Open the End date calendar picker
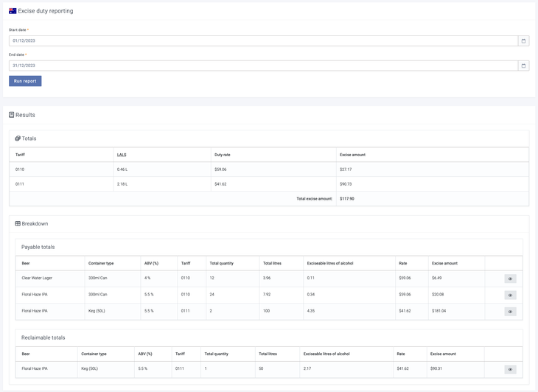Image resolution: width=538 pixels, height=392 pixels. [x=523, y=66]
